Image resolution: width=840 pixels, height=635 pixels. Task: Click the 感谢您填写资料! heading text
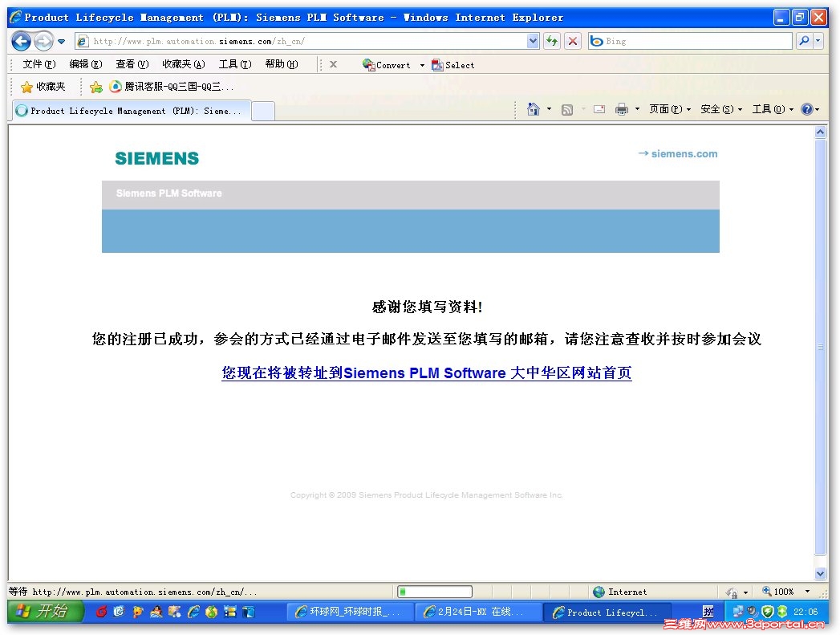point(427,307)
